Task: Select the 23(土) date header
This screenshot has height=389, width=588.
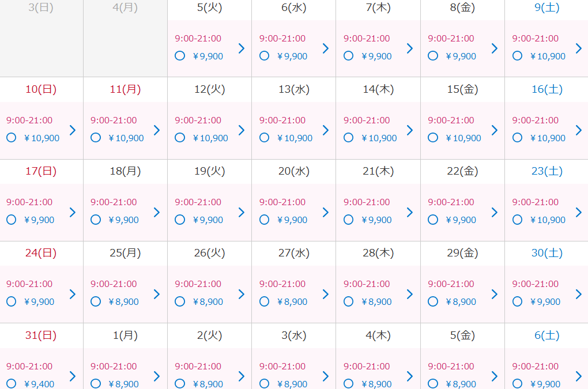Action: tap(546, 171)
